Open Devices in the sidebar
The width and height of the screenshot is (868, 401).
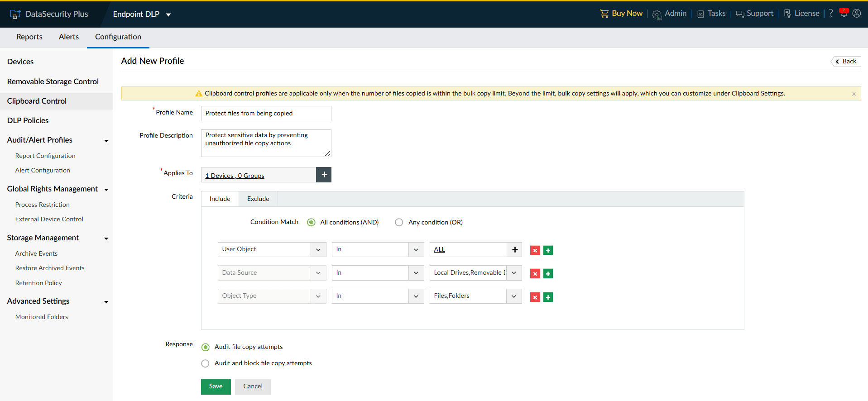[20, 62]
